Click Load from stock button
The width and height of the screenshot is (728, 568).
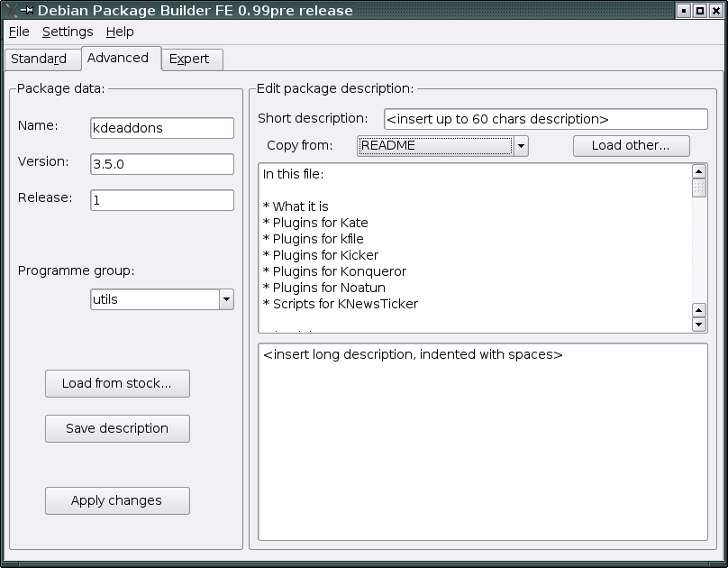click(117, 383)
